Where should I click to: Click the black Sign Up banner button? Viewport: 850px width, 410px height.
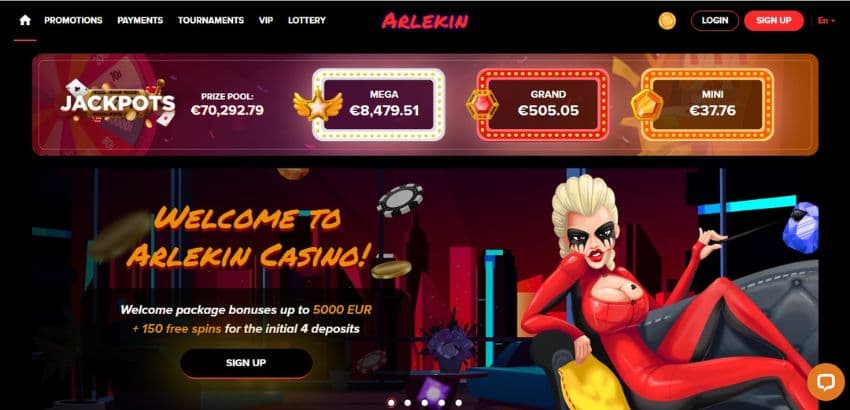pos(246,363)
